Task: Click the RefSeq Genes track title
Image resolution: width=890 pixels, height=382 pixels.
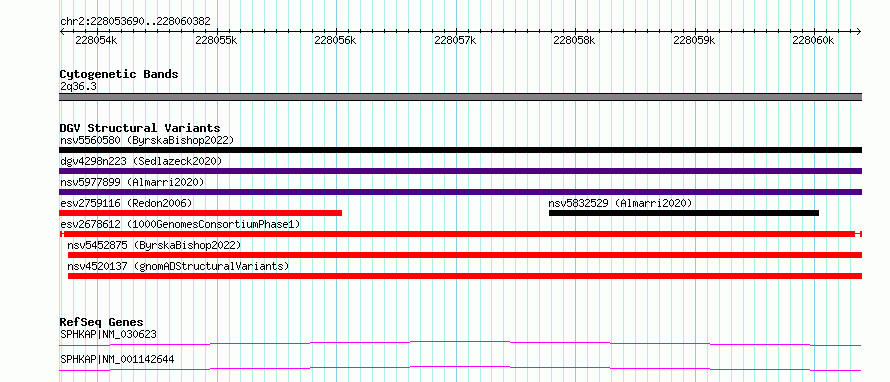Action: tap(101, 322)
